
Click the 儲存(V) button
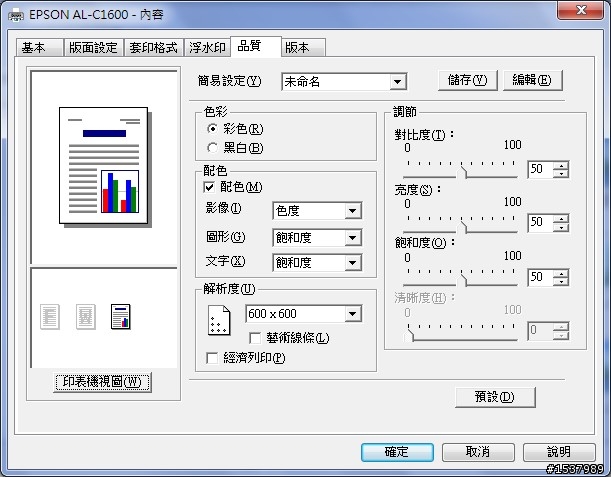[x=468, y=80]
